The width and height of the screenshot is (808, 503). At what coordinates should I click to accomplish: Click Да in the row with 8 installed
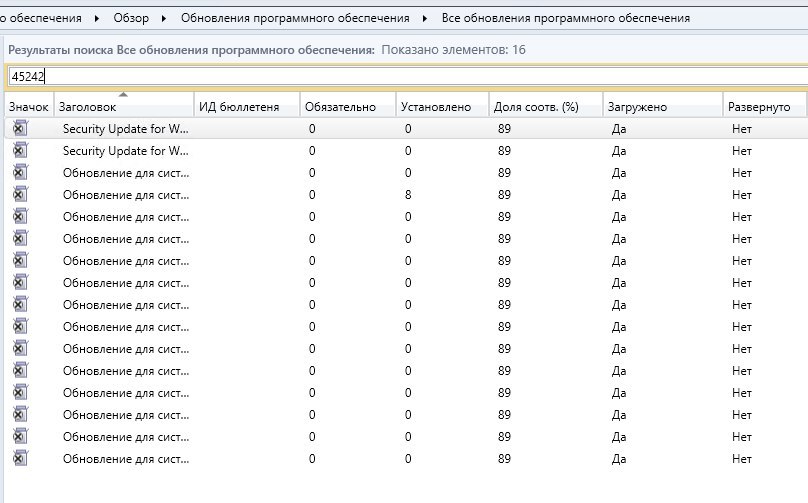[619, 195]
